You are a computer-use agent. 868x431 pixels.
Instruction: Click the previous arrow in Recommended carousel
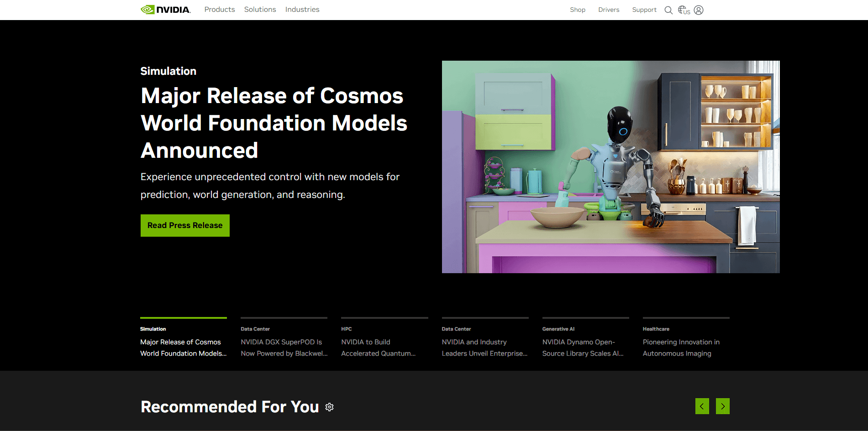tap(702, 406)
